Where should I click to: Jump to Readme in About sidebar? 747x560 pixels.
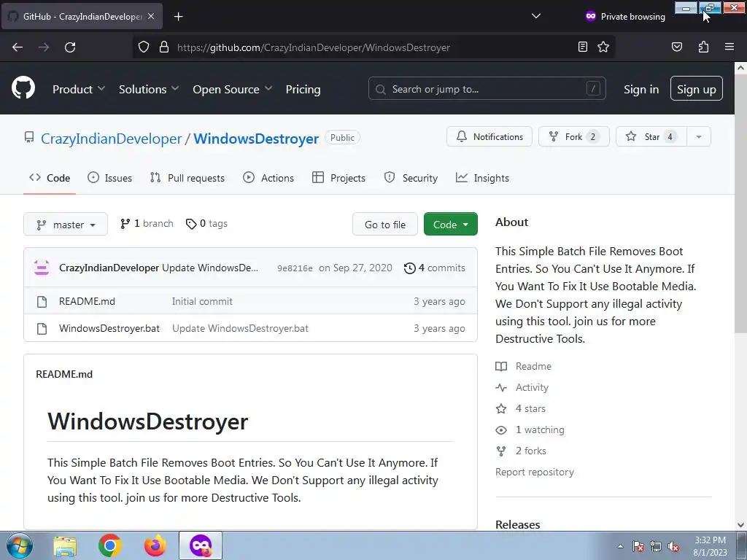coord(524,366)
